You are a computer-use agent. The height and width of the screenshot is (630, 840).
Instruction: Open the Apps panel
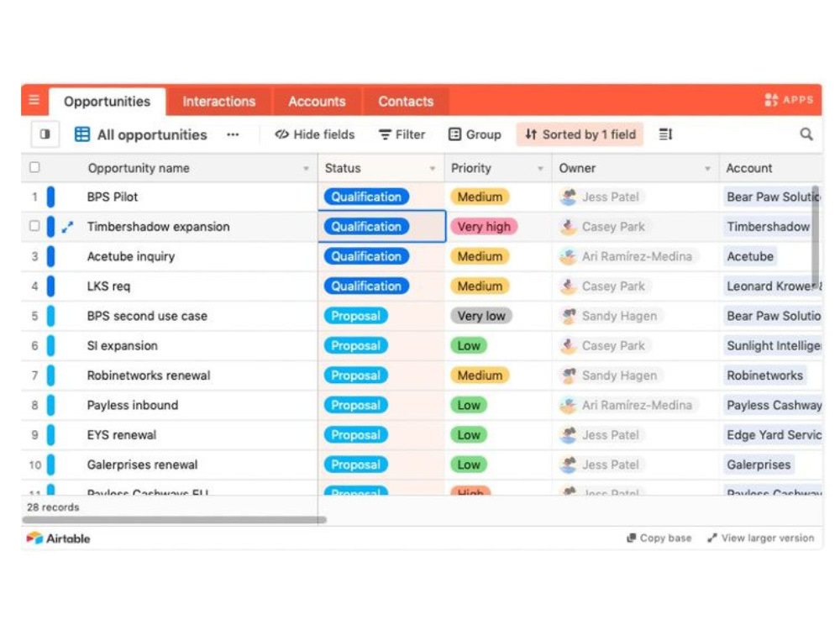pyautogui.click(x=789, y=100)
